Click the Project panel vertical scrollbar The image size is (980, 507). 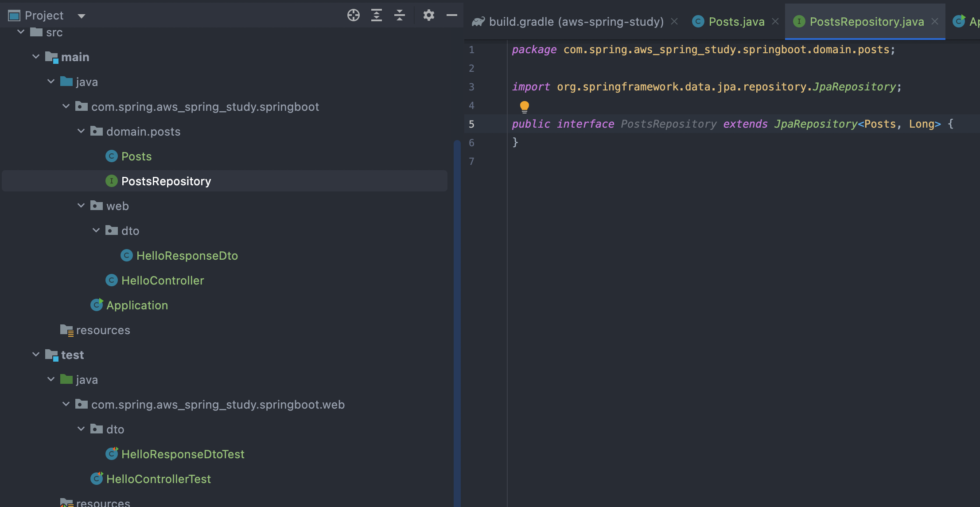[457, 324]
